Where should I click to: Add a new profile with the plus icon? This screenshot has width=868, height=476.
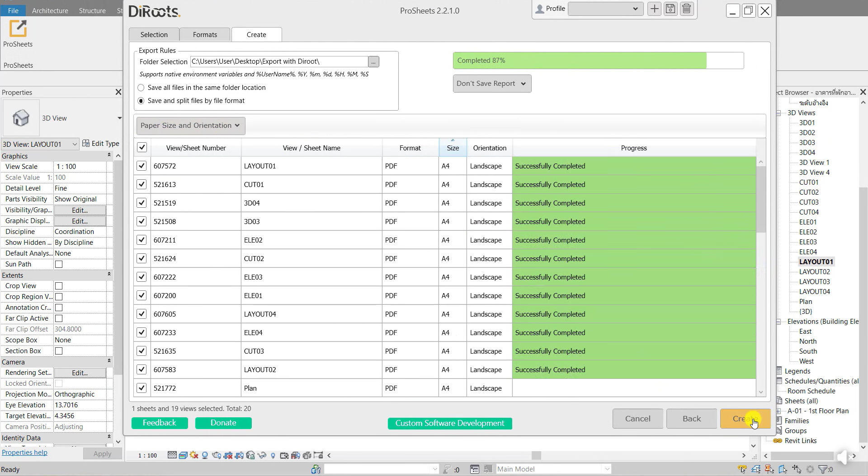(x=654, y=9)
